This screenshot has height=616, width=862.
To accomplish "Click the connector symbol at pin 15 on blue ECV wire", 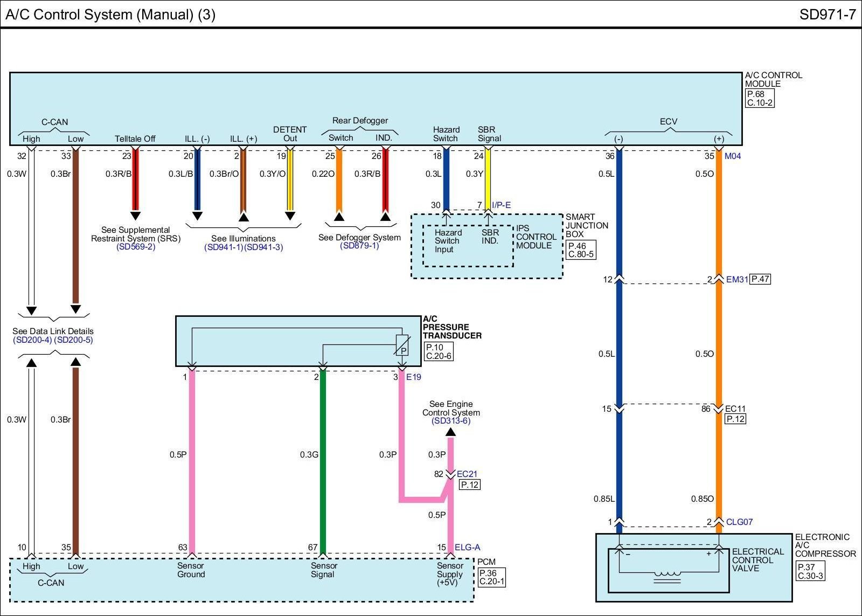I will coord(619,409).
